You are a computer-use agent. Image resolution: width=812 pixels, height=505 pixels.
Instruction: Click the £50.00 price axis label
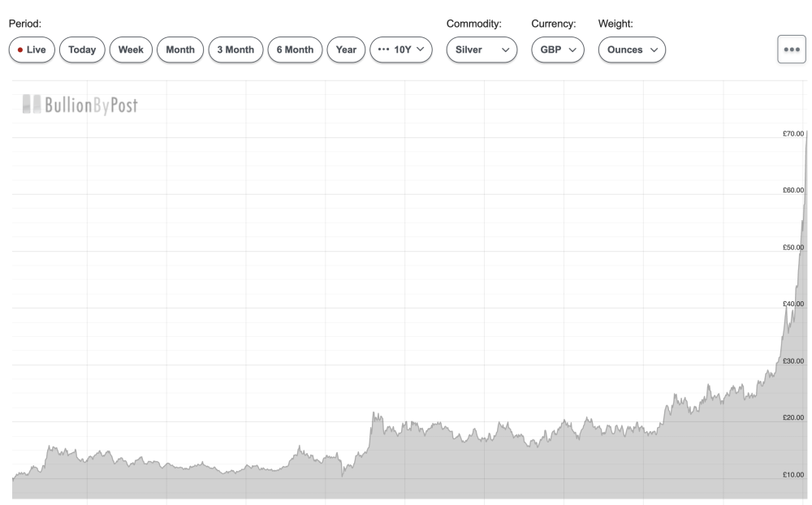tap(793, 247)
